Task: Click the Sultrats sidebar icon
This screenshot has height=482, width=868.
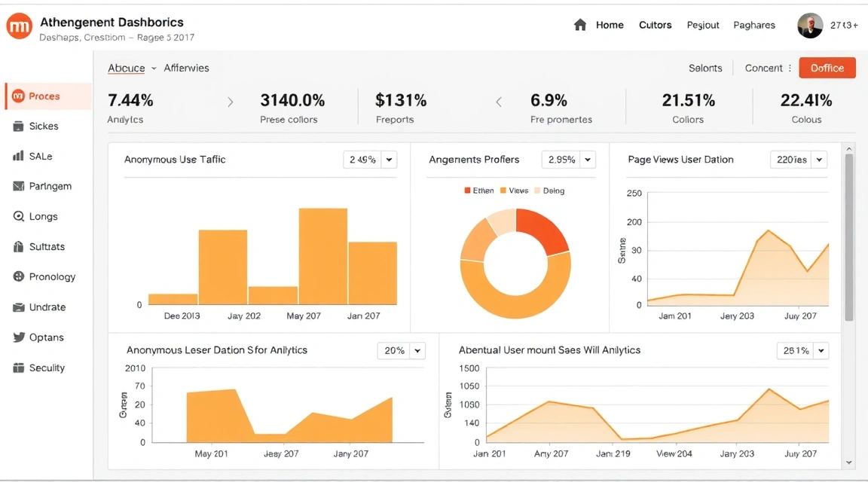Action: [19, 247]
